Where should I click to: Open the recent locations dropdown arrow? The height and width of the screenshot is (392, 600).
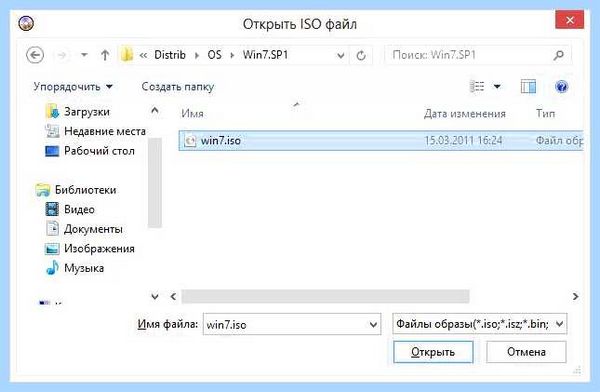pyautogui.click(x=84, y=55)
